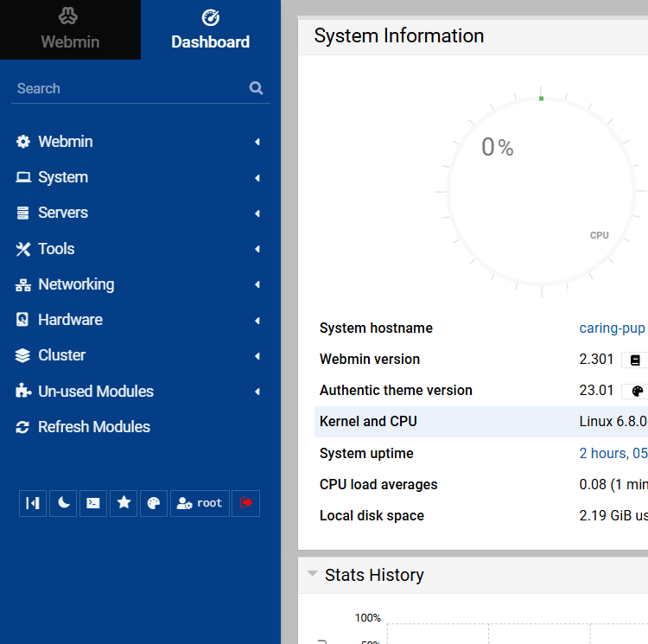Open theme configuration palette icon in sidebar
Screen dimensions: 648x644
(x=154, y=503)
